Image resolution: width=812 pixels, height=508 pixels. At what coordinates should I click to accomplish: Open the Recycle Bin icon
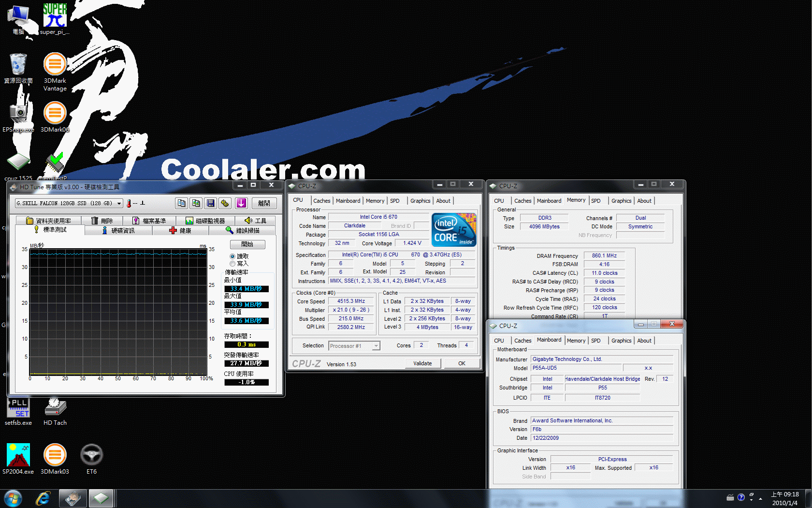pos(18,68)
